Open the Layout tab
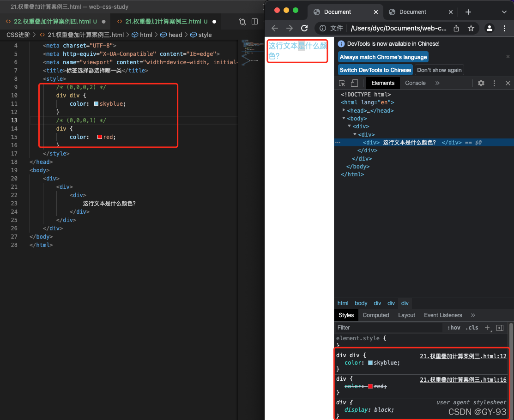The width and height of the screenshot is (514, 420). 406,315
